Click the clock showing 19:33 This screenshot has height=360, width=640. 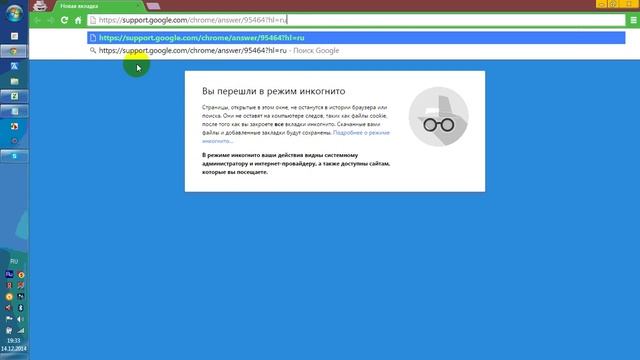[13, 340]
